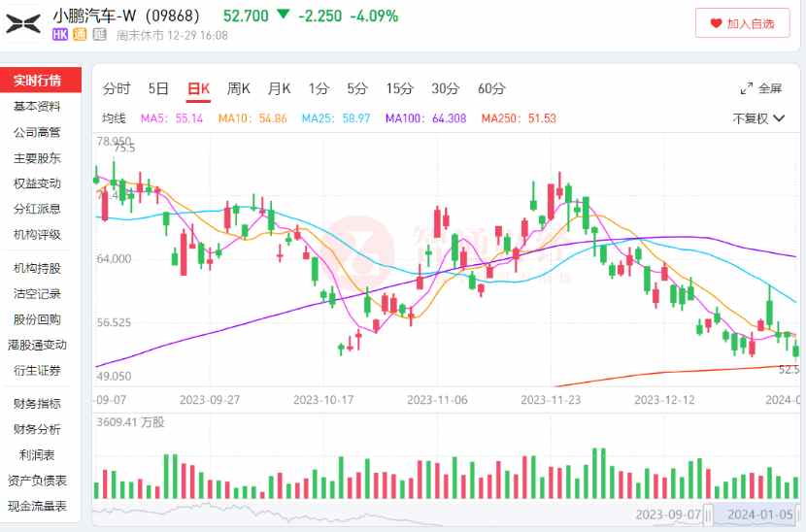
Task: Switch to the 周K chart tab
Action: (239, 88)
